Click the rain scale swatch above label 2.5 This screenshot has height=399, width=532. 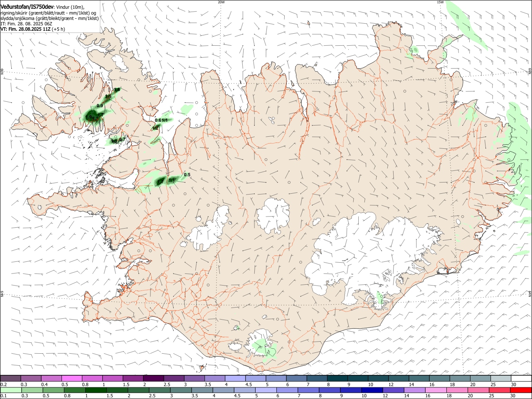160,390
